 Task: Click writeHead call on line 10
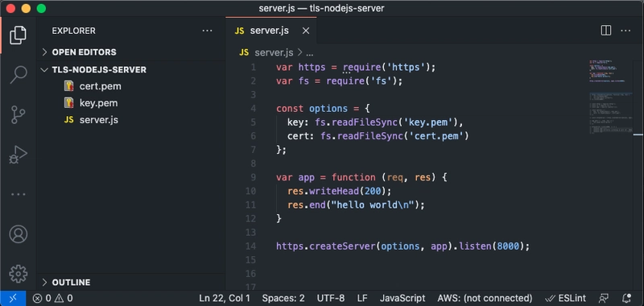point(334,191)
